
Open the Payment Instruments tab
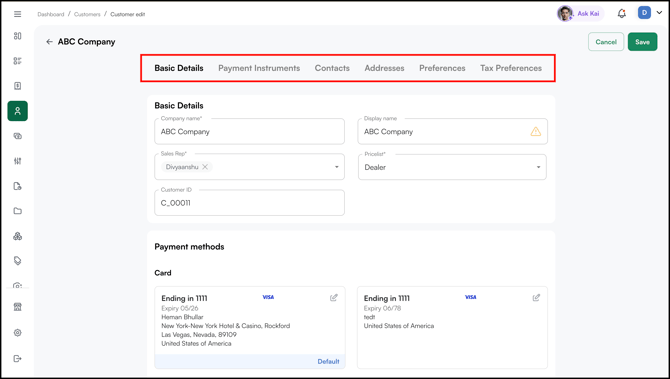click(x=259, y=68)
